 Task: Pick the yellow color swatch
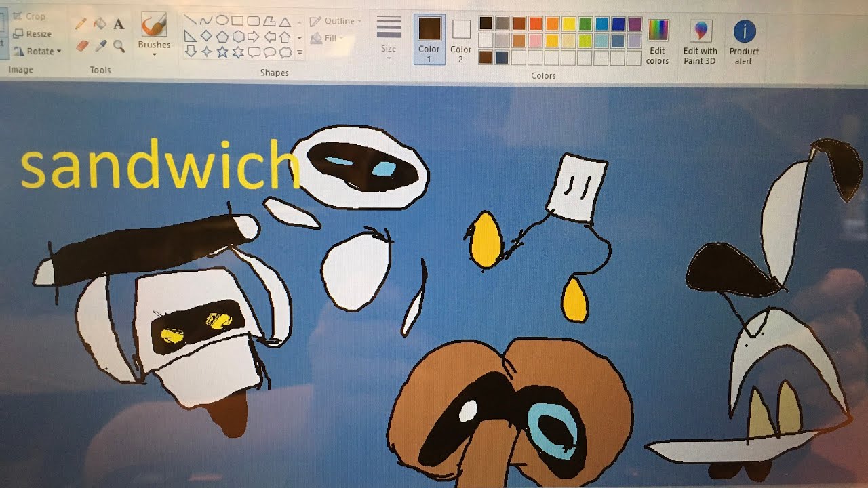569,24
